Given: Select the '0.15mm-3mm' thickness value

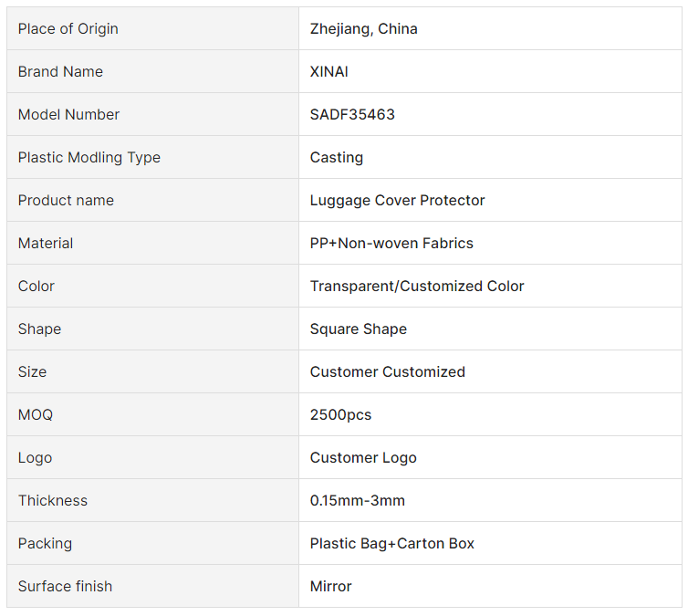Looking at the screenshot, I should [358, 501].
